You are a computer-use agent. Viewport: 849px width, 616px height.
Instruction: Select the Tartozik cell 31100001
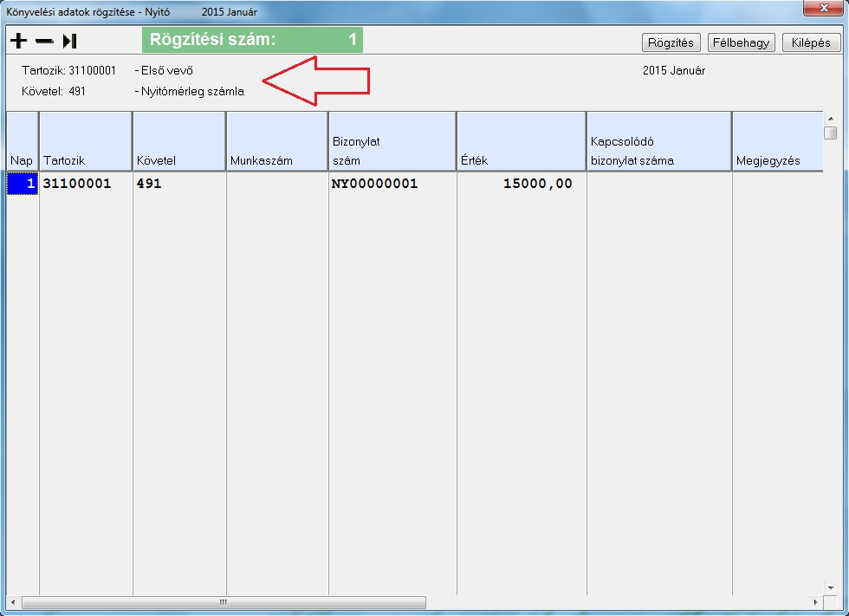(85, 184)
